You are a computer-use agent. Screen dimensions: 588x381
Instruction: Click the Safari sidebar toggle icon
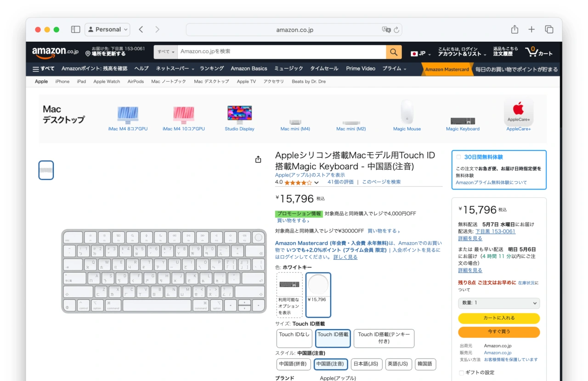76,29
